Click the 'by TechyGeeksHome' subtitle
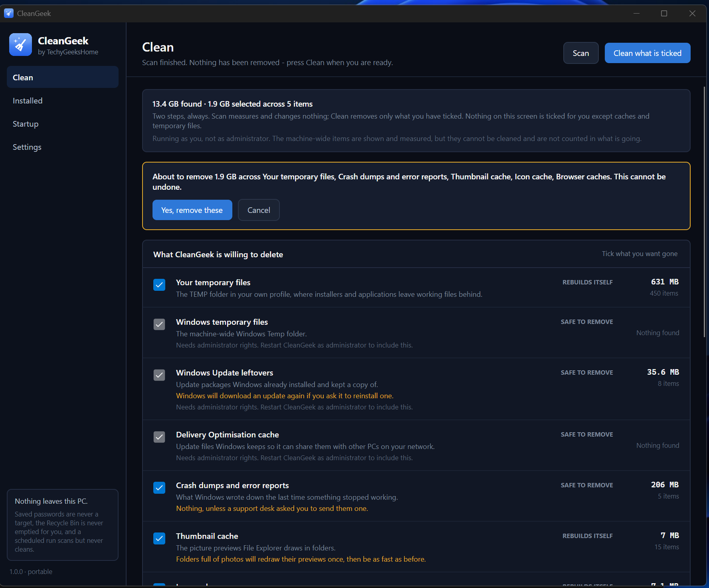 (x=68, y=52)
